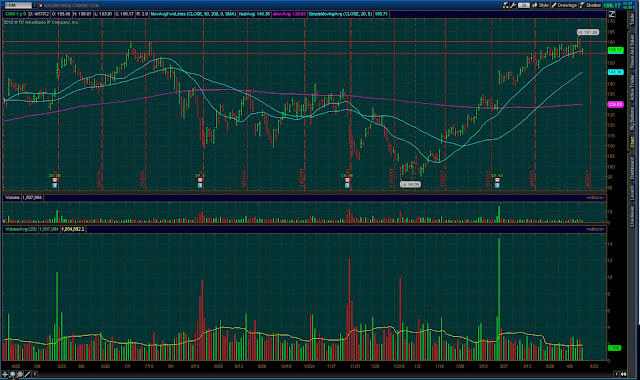Click the green 1,508 volume axis label
Image resolution: width=640 pixels, height=380 pixels.
coord(614,348)
